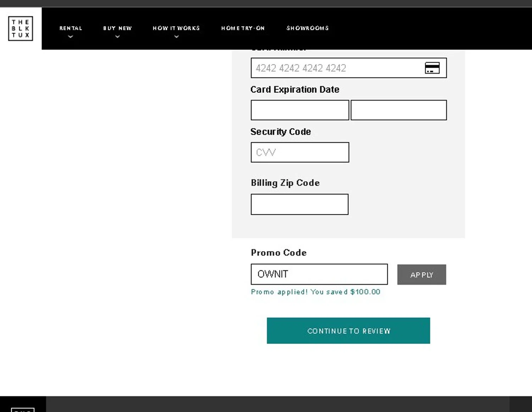The image size is (532, 412).
Task: Expand the chevron under Buy New
Action: 117,36
